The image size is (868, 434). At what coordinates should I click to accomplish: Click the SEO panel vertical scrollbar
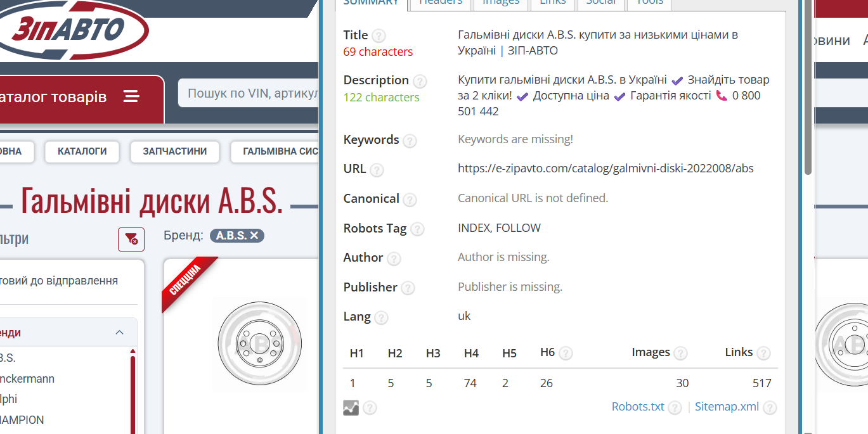(x=808, y=89)
